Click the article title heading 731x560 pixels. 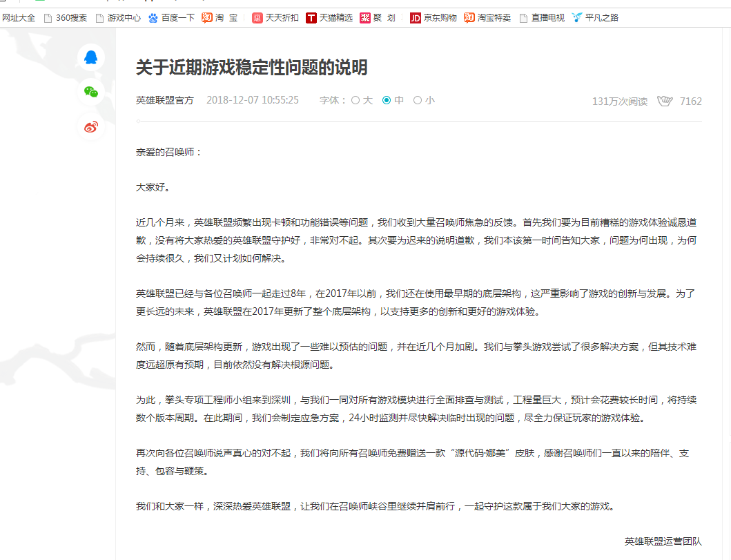[252, 68]
